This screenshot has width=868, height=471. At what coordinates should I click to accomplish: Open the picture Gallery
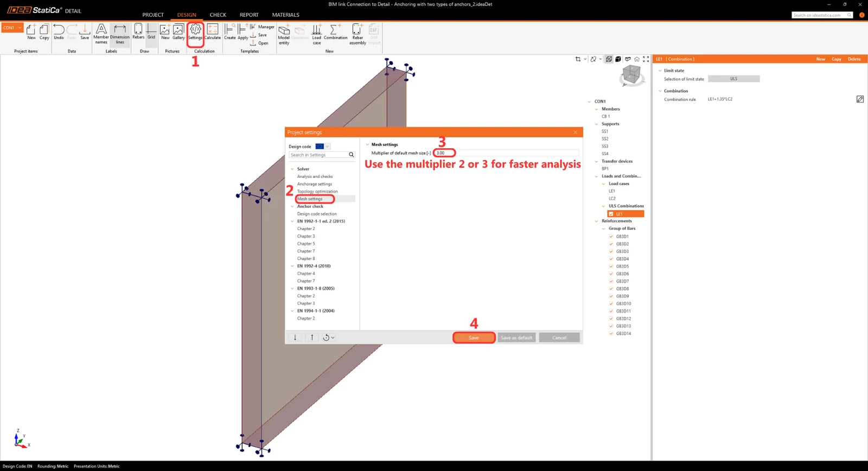pyautogui.click(x=178, y=32)
